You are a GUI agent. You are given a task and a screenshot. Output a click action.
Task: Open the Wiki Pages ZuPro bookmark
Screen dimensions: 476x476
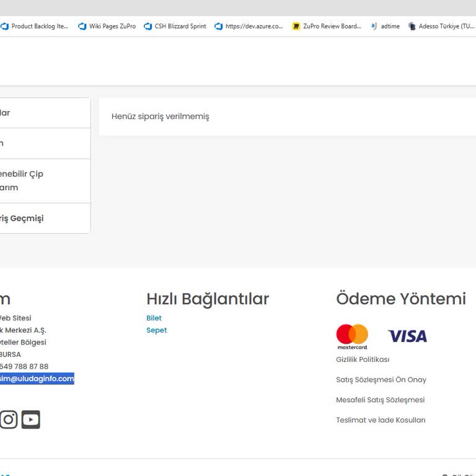(x=107, y=26)
